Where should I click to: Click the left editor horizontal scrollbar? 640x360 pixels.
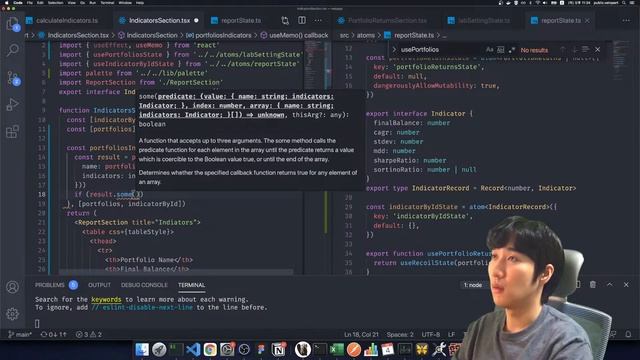pos(176,272)
